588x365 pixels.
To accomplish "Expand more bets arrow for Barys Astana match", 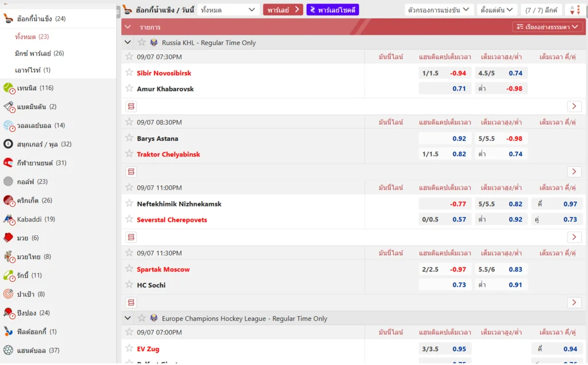I will [574, 172].
